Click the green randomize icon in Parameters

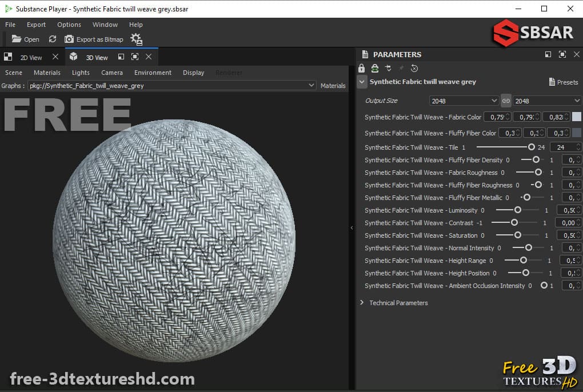click(375, 68)
